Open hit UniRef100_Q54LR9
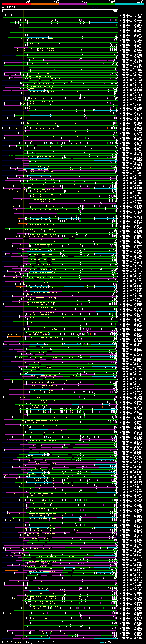Screen dimensions: 146x644 (131, 572)
